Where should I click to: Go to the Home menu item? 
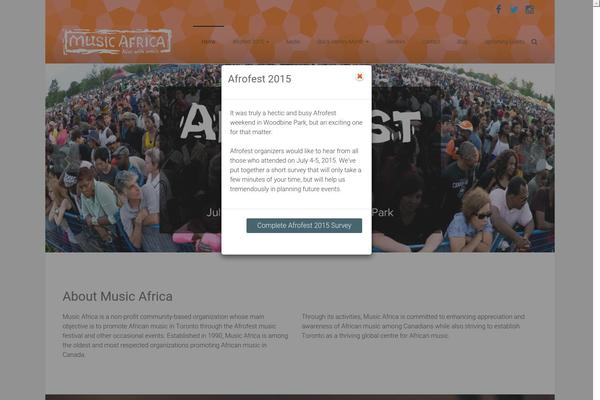tap(208, 41)
